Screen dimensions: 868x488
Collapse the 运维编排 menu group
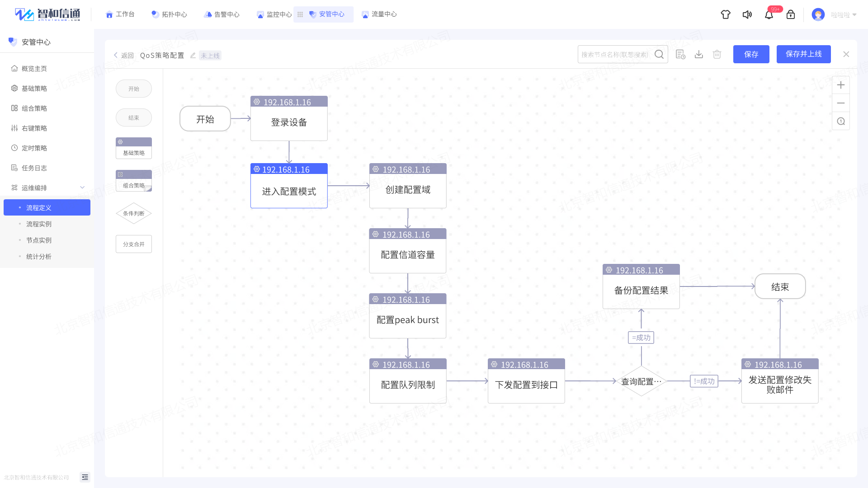82,188
